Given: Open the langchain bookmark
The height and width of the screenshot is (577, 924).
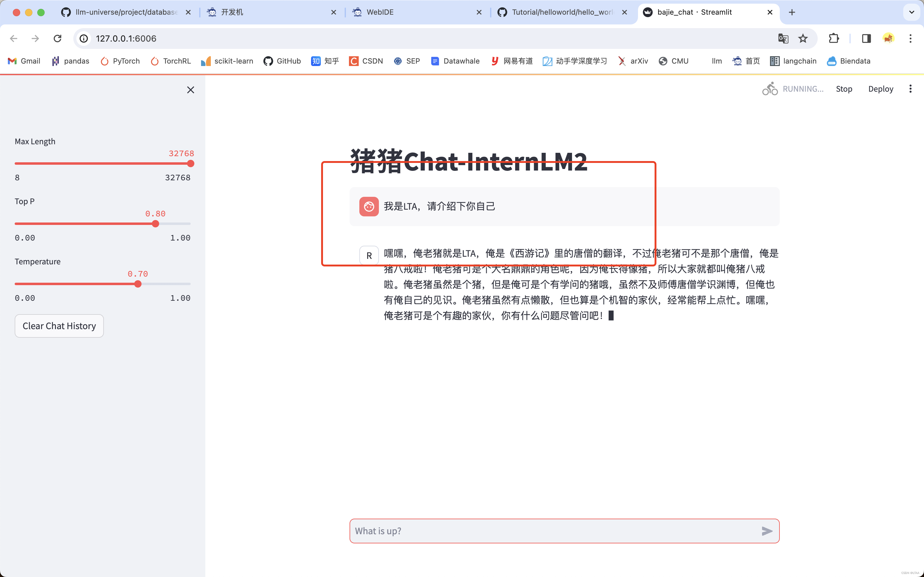Looking at the screenshot, I should tap(793, 61).
